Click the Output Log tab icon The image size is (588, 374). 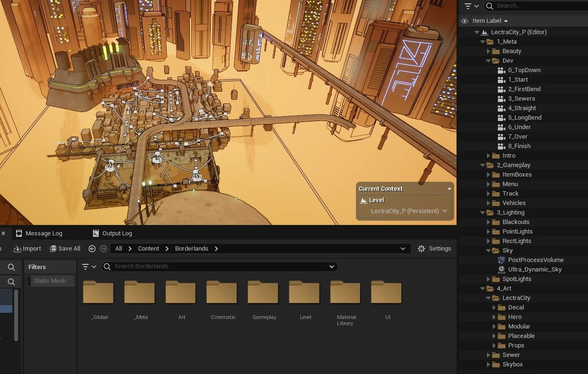click(96, 233)
